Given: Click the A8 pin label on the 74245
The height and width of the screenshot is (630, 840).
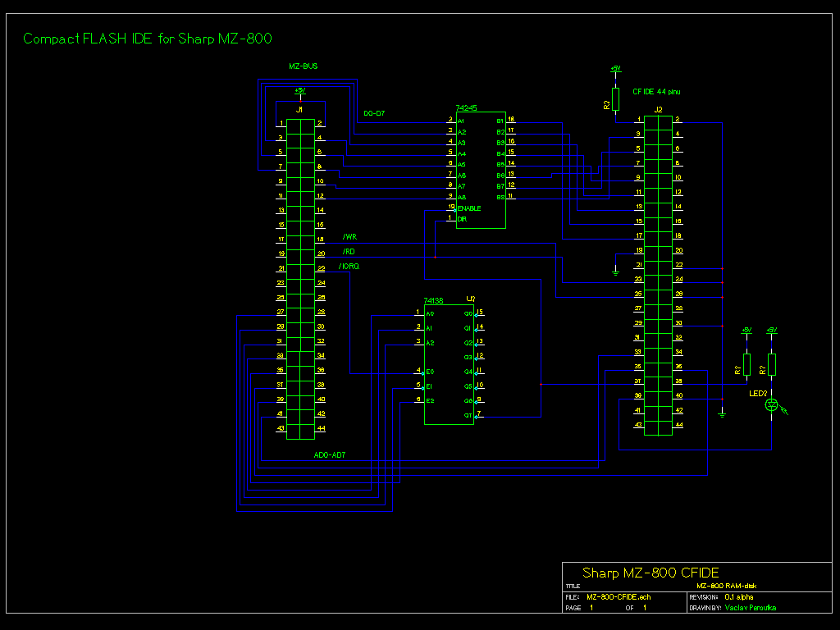Looking at the screenshot, I should pyautogui.click(x=462, y=197).
